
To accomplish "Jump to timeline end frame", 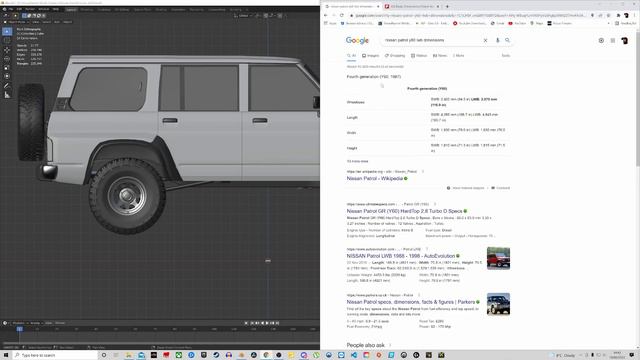I will pos(277,323).
